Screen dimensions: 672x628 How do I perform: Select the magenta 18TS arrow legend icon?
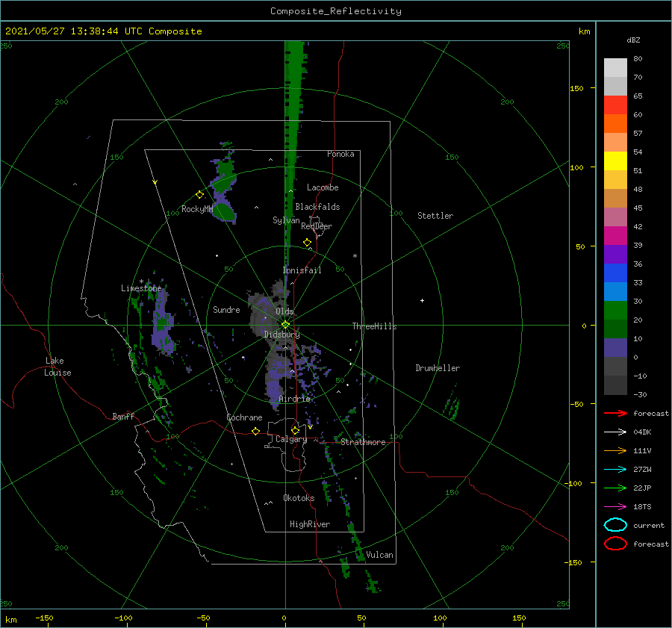click(x=615, y=507)
